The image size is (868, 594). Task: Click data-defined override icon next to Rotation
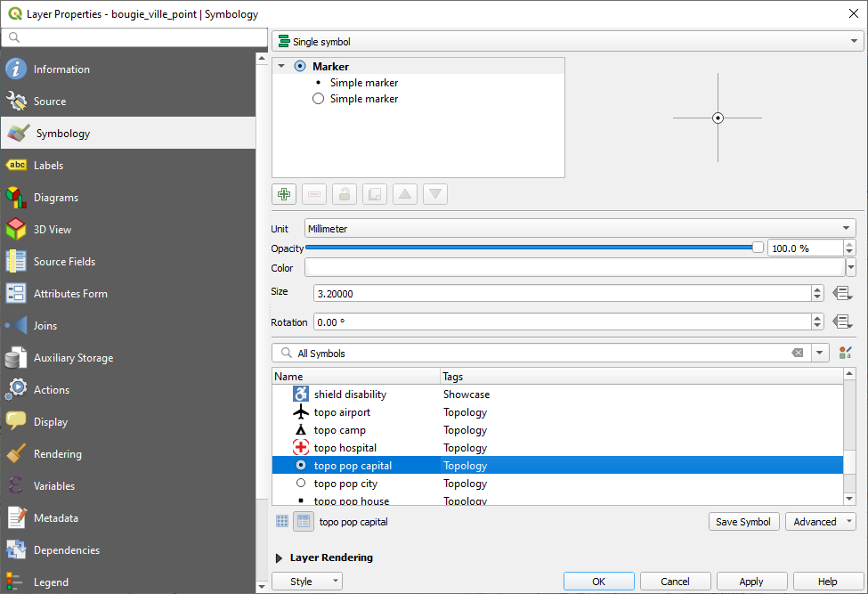pyautogui.click(x=842, y=321)
